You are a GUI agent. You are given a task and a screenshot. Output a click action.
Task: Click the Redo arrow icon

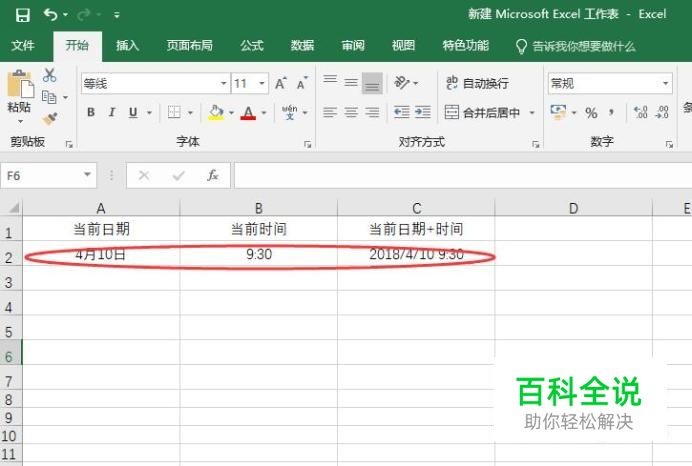[x=83, y=15]
